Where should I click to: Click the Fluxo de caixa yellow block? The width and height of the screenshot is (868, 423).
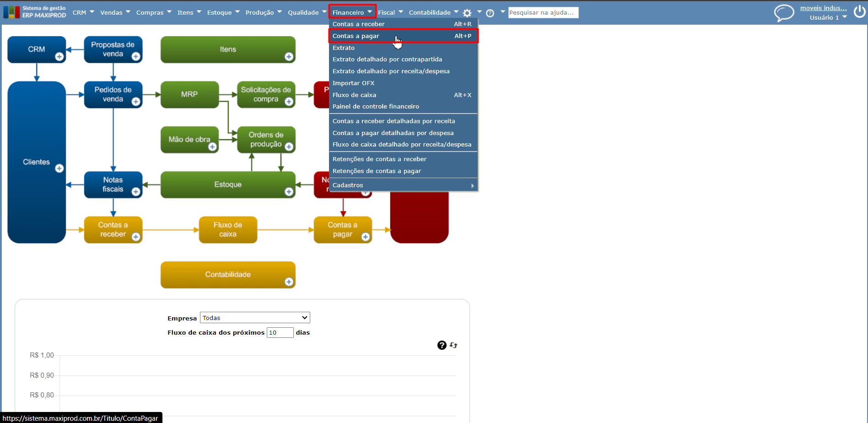click(228, 229)
